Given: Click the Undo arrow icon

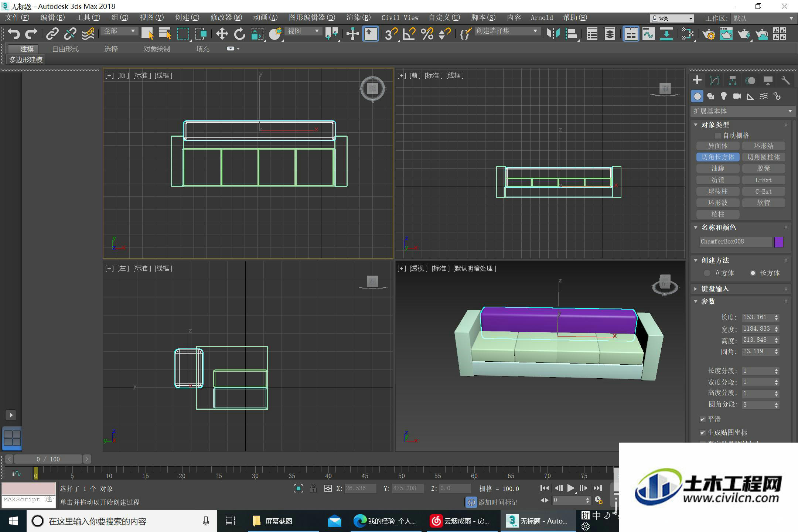Looking at the screenshot, I should pyautogui.click(x=14, y=34).
